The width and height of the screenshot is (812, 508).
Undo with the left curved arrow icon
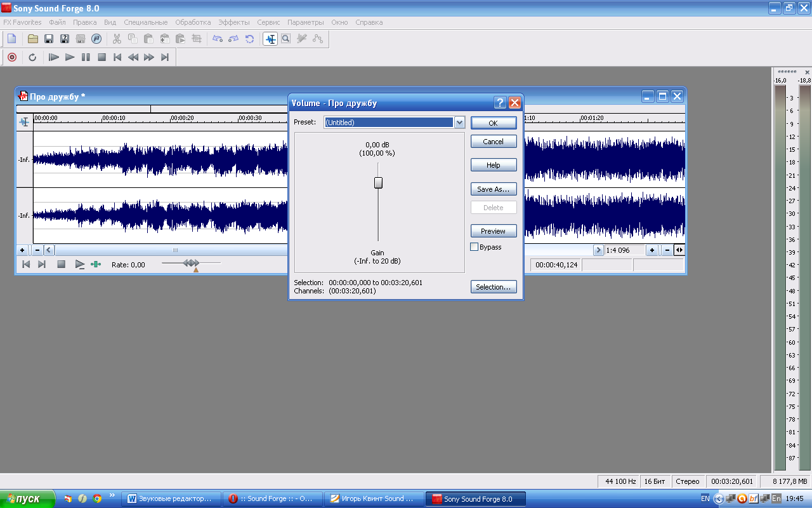[x=218, y=39]
